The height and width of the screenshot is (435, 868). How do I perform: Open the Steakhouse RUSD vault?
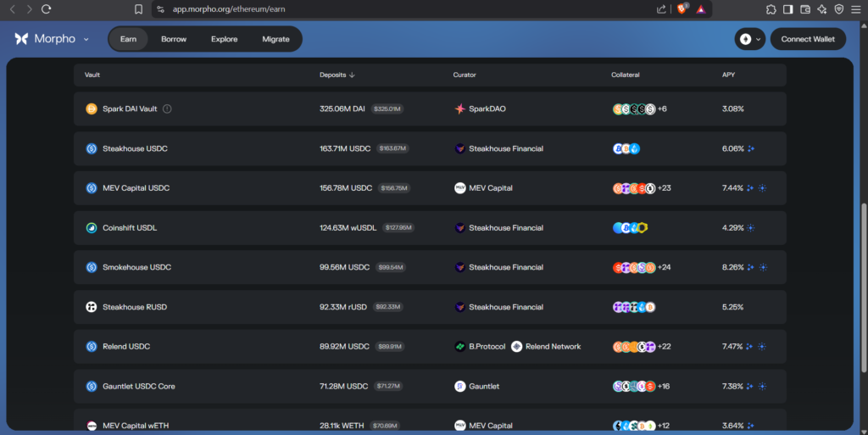pos(430,307)
